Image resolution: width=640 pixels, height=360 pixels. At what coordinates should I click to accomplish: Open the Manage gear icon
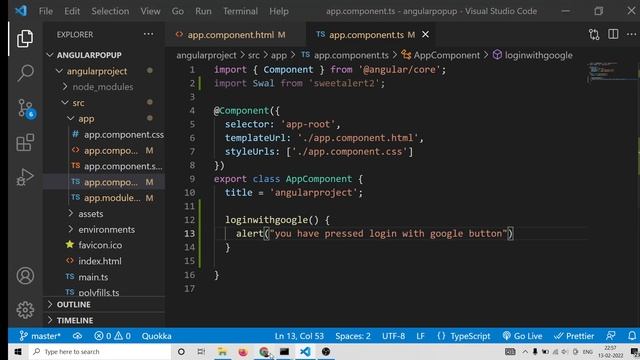[x=25, y=310]
